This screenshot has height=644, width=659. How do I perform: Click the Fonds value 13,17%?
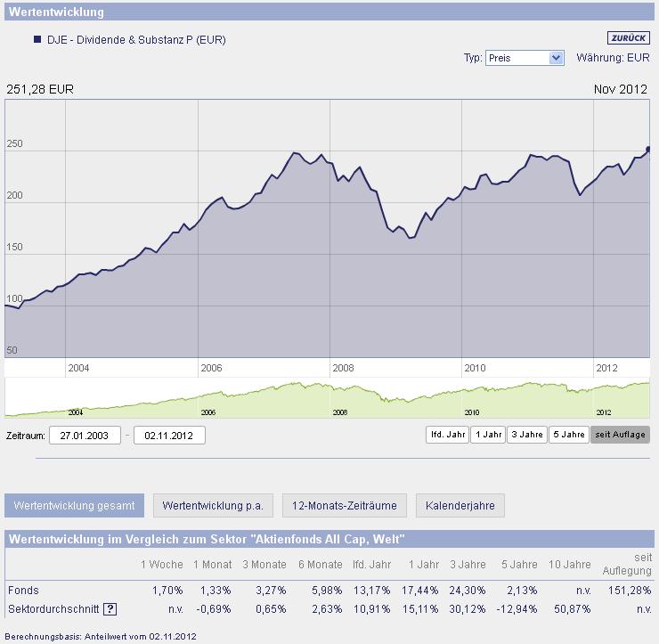(372, 591)
